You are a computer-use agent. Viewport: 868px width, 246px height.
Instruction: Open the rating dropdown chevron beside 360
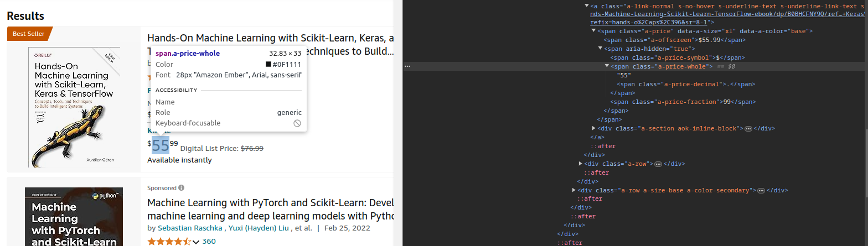pos(195,242)
